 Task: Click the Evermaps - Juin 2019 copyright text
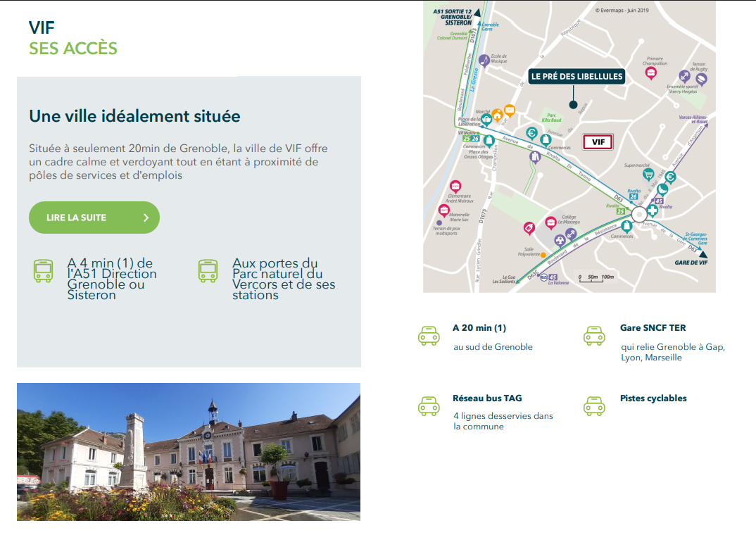click(x=622, y=10)
